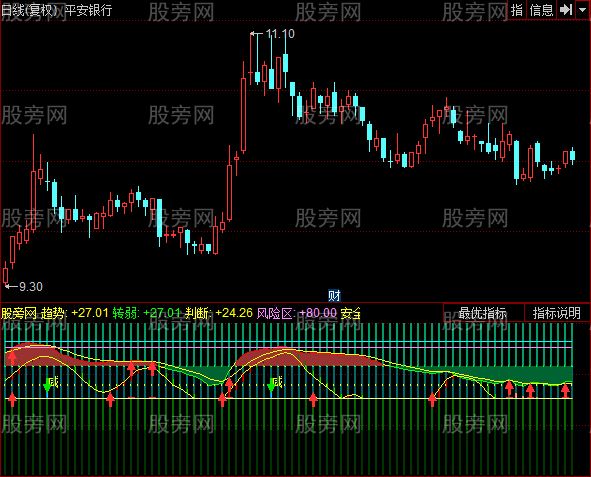Click the 趋势: +27.01 indicator value
This screenshot has height=477, width=591.
pyautogui.click(x=75, y=313)
